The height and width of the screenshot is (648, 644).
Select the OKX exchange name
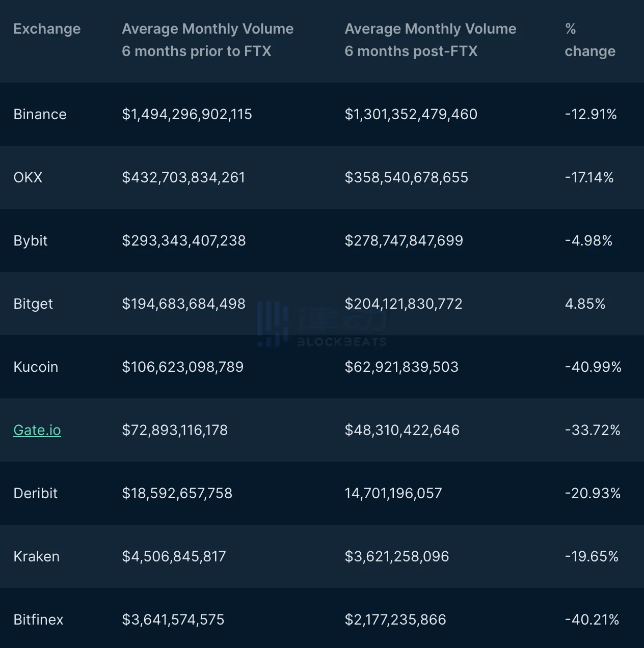[28, 177]
